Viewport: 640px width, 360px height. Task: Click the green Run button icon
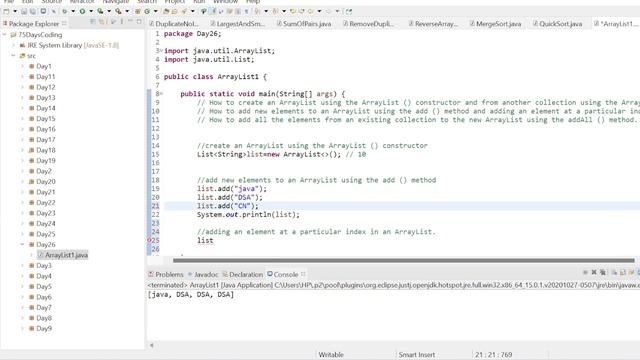82,11
